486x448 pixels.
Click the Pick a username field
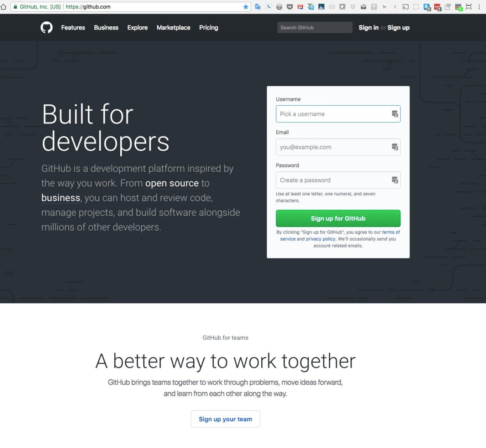[x=338, y=114]
